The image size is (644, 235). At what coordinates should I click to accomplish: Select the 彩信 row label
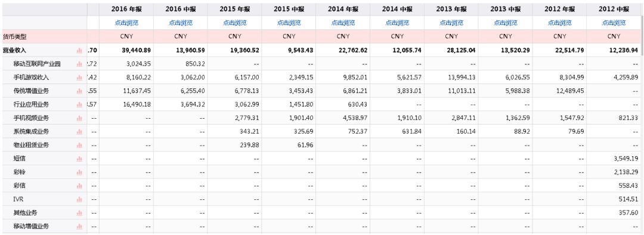(19, 186)
